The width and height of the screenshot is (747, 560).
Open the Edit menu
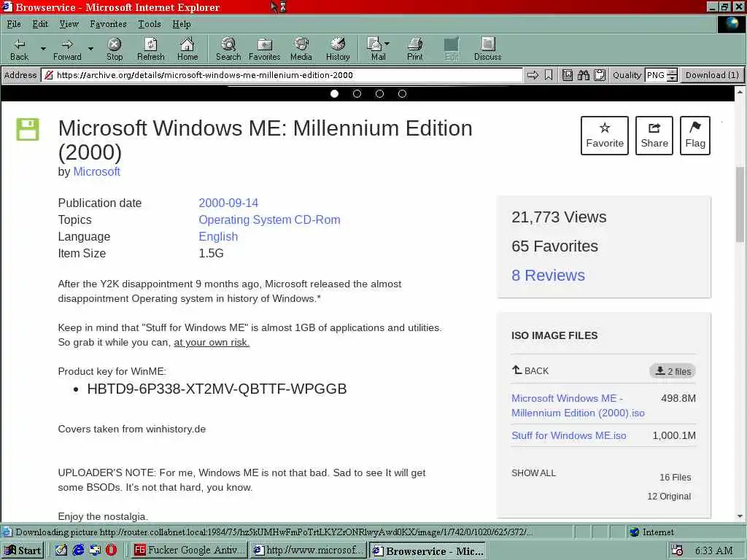click(x=40, y=24)
